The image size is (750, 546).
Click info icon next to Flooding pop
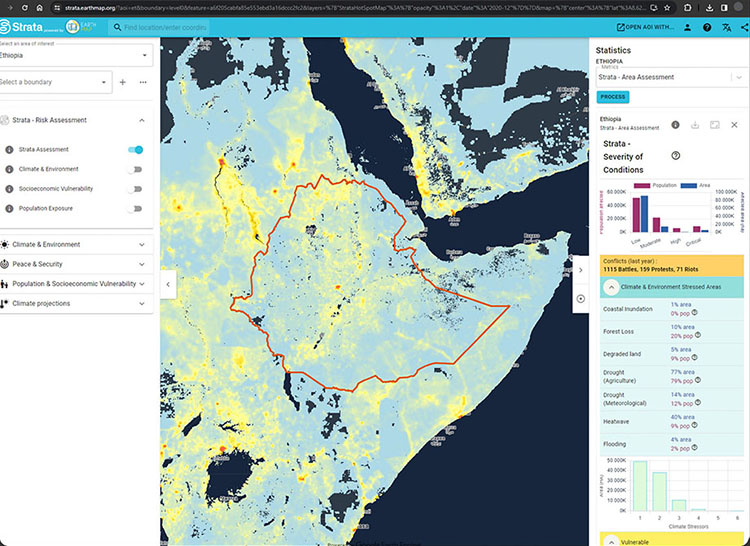click(x=695, y=448)
